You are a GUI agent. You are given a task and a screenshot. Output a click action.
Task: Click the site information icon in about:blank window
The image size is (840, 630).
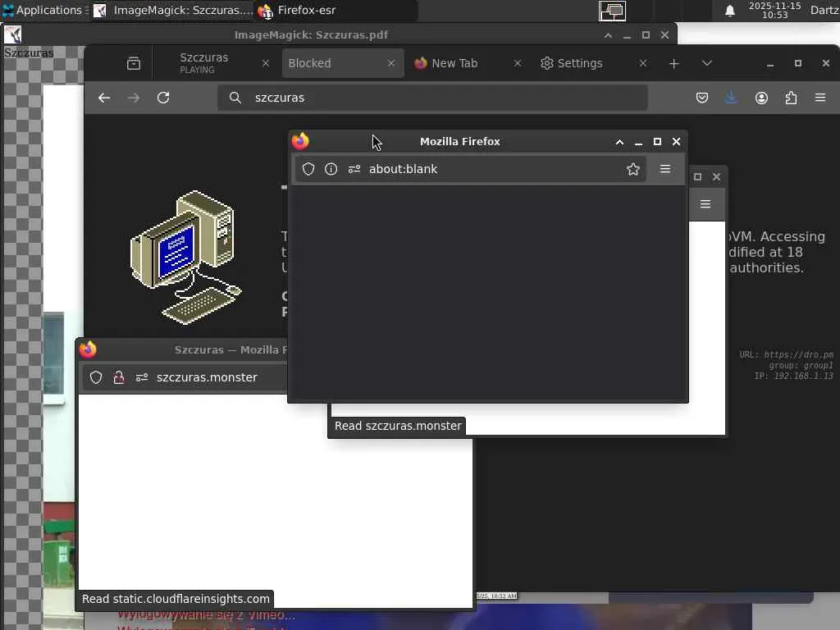coord(331,169)
